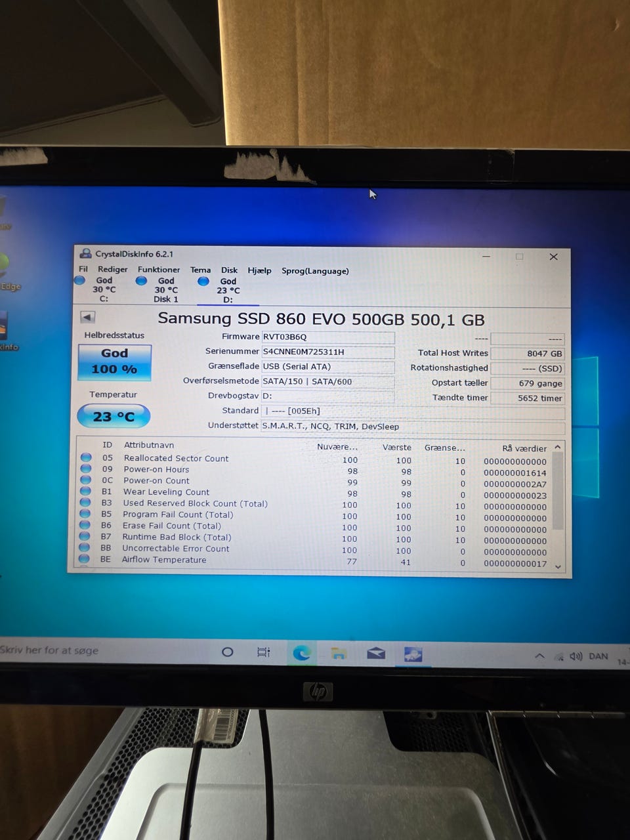Open the Sprog(Language) menu
The height and width of the screenshot is (840, 630).
[315, 271]
